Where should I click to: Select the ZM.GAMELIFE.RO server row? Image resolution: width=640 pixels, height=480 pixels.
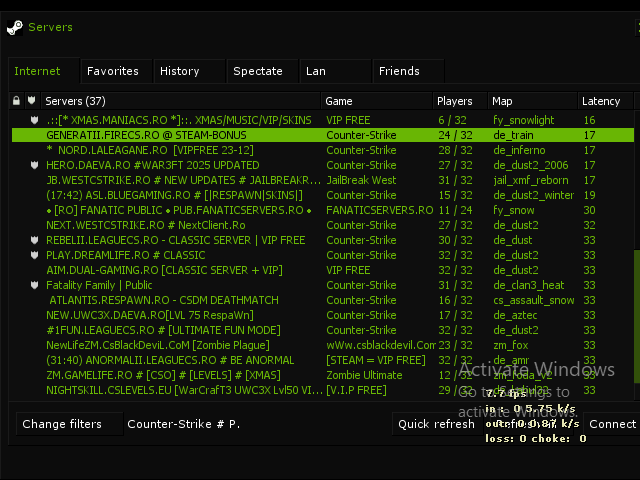[322, 375]
